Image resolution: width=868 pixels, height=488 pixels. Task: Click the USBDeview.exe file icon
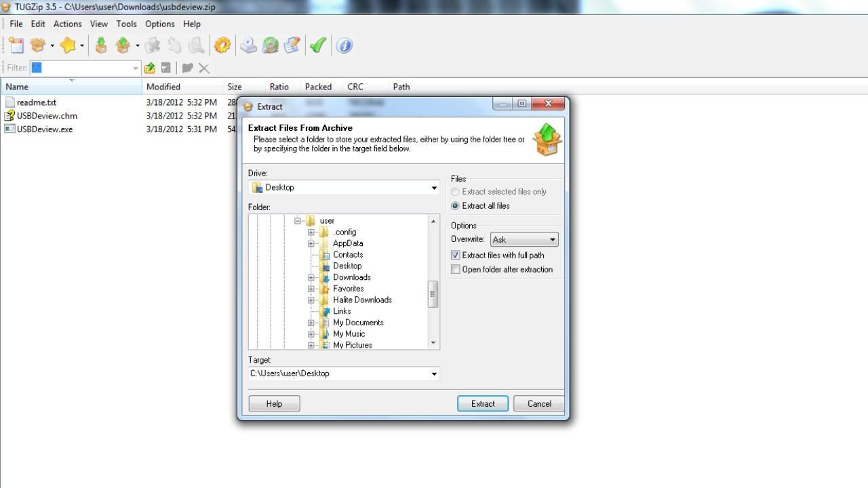pyautogui.click(x=9, y=129)
